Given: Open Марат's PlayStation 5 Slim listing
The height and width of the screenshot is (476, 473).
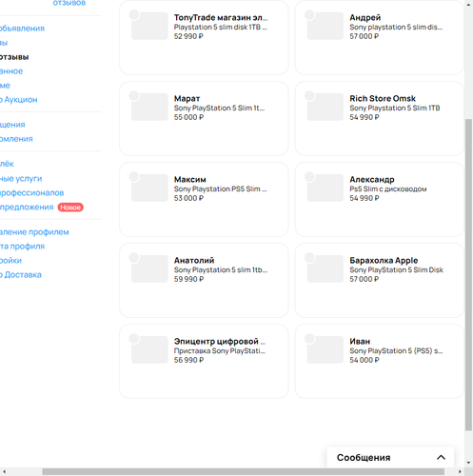Looking at the screenshot, I should pyautogui.click(x=204, y=118).
